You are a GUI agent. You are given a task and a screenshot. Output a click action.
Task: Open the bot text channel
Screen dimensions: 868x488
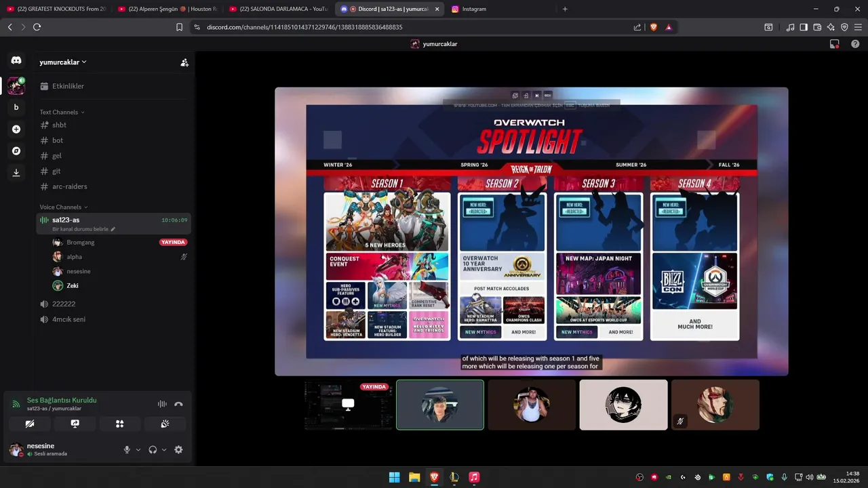(x=114, y=140)
